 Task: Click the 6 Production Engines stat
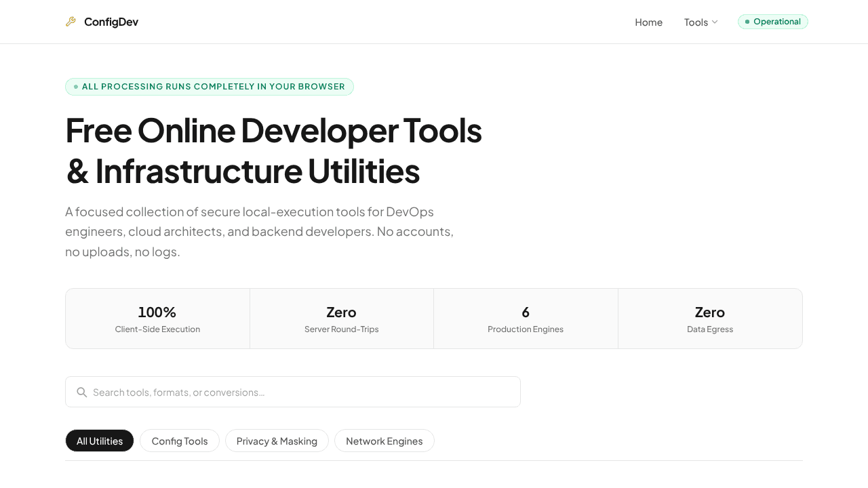(526, 319)
